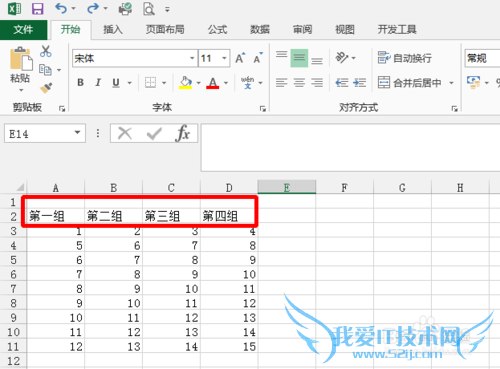Viewport: 500px width, 369px height.
Task: Cut selection with scissors icon
Action: (45, 51)
